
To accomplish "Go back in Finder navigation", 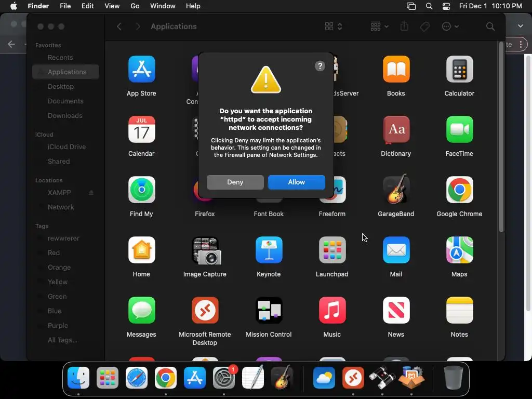I will click(x=119, y=26).
